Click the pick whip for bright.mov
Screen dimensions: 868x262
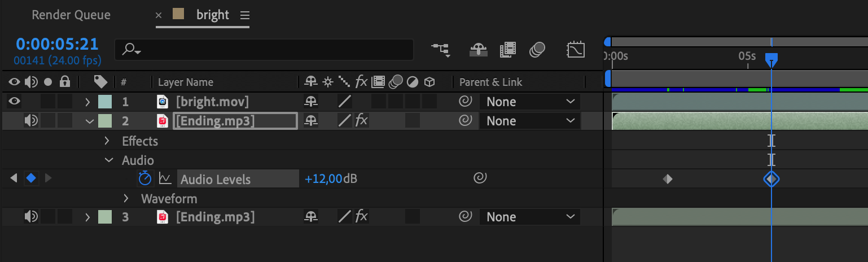click(465, 102)
